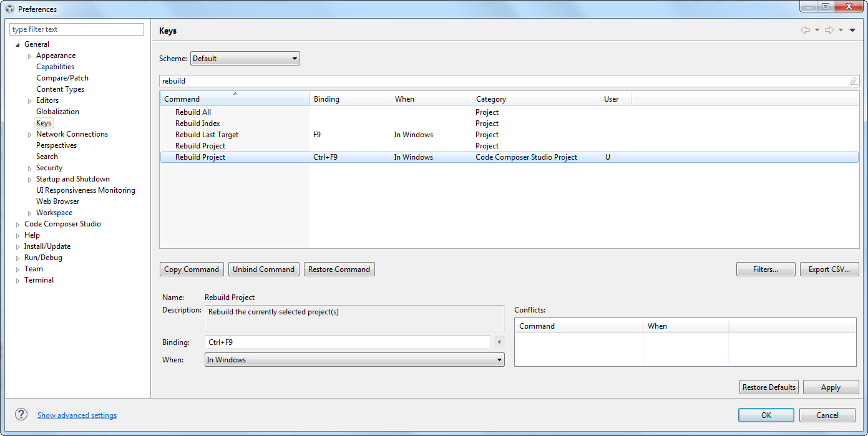Viewport: 868px width, 436px height.
Task: Apply the key binding changes
Action: 831,387
